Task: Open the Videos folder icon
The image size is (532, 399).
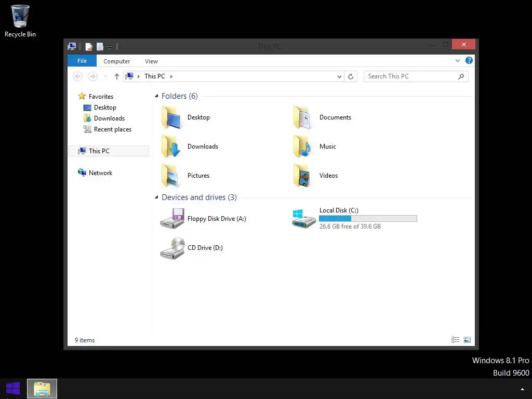Action: pos(302,176)
